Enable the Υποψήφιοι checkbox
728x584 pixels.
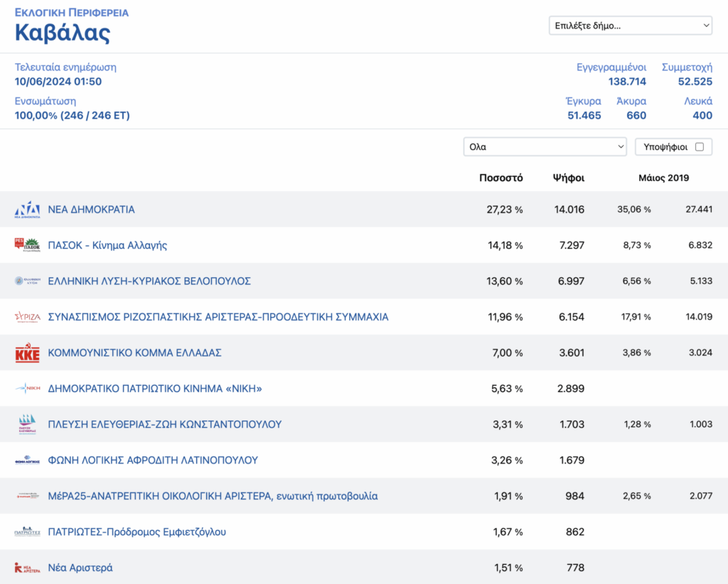700,147
